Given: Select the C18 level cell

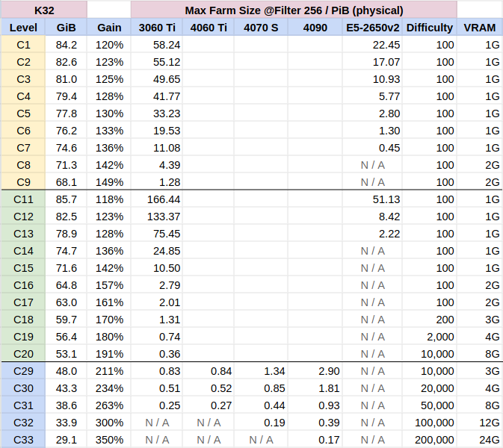Looking at the screenshot, I should point(23,320).
